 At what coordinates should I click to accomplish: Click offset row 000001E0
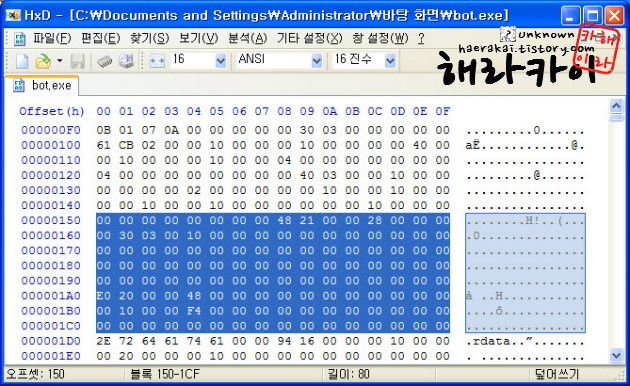(x=51, y=356)
